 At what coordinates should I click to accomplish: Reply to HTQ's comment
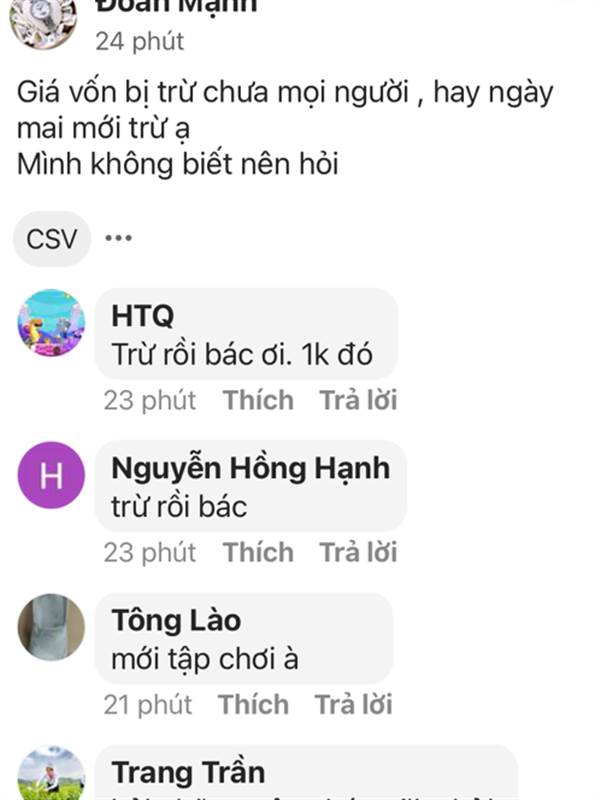click(x=358, y=400)
